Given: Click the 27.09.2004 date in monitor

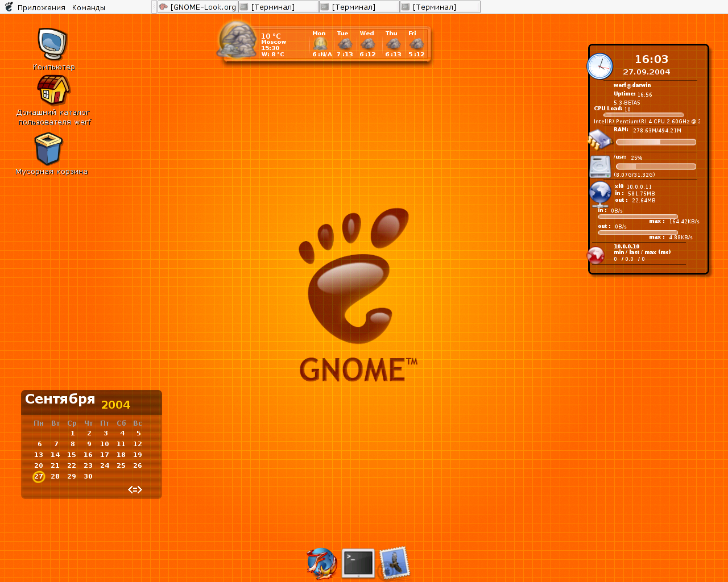Looking at the screenshot, I should click(647, 72).
